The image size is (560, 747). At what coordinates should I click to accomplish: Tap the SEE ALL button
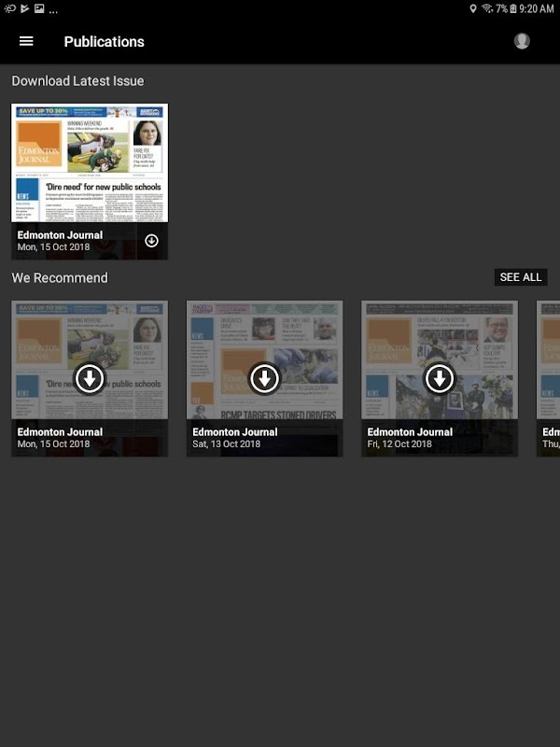(x=521, y=277)
